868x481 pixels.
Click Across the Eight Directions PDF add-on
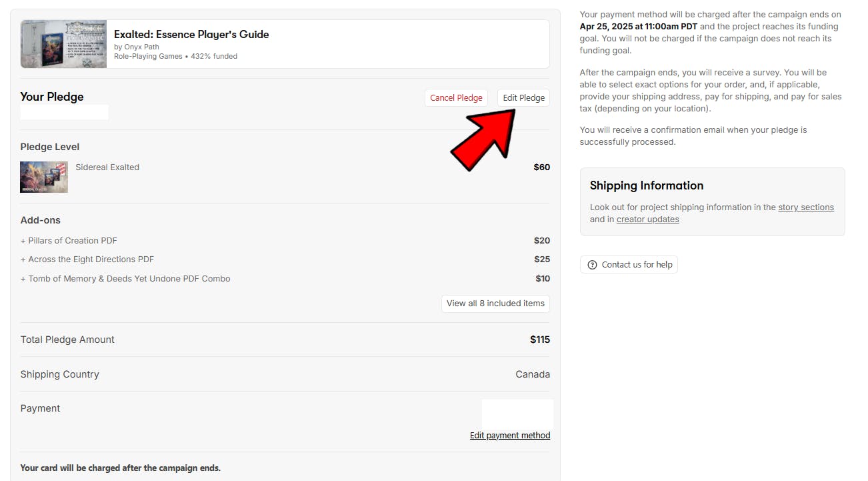pos(91,260)
